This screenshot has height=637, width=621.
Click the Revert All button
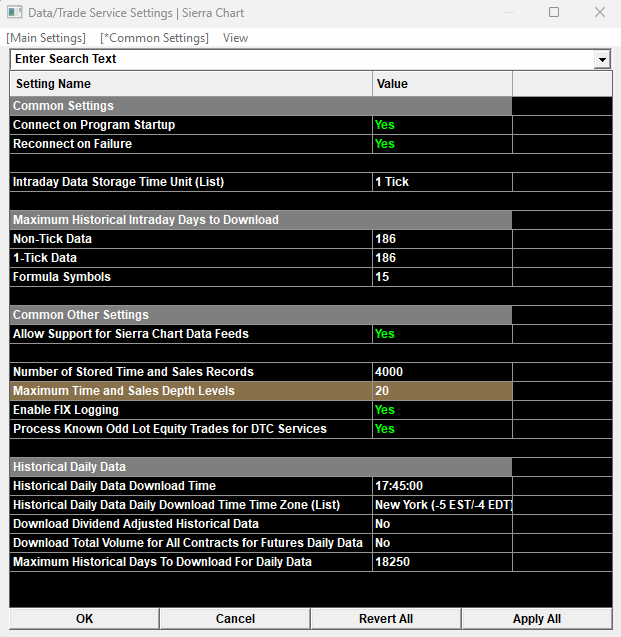(x=386, y=619)
